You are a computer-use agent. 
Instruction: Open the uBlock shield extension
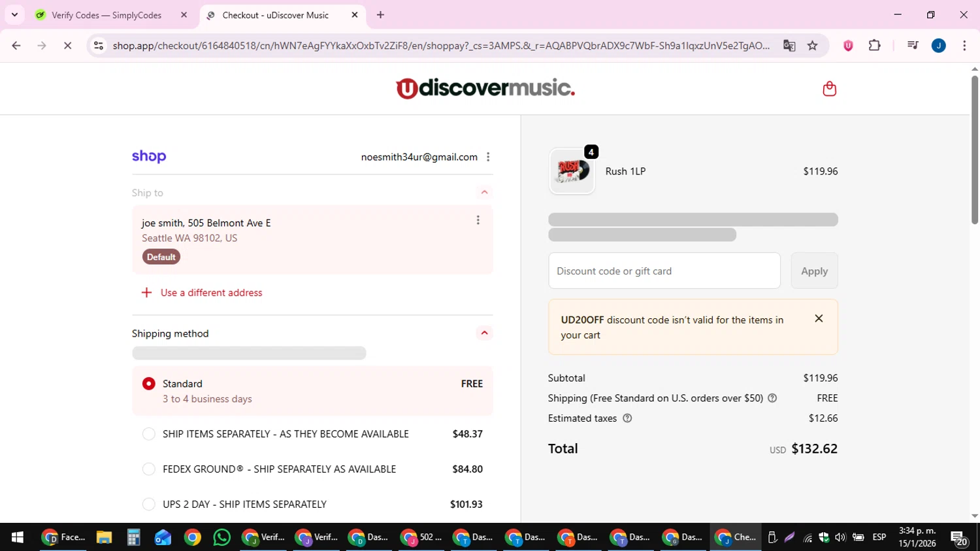coord(848,46)
